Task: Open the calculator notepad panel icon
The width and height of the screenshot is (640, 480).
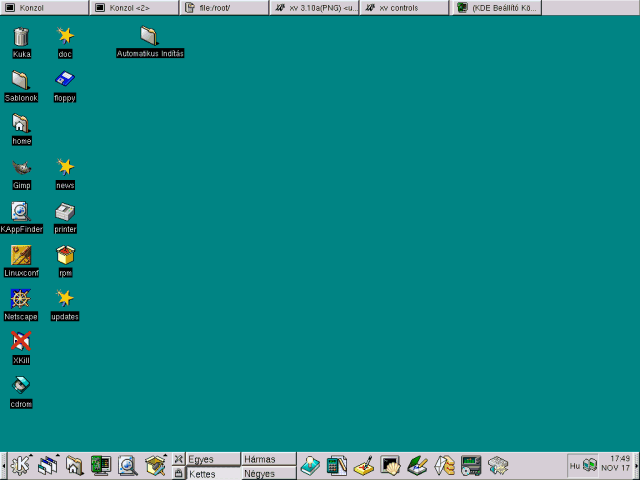Action: [337, 465]
